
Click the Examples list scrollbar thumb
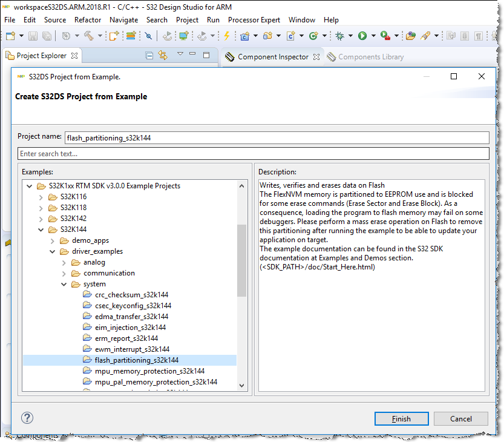(x=242, y=260)
